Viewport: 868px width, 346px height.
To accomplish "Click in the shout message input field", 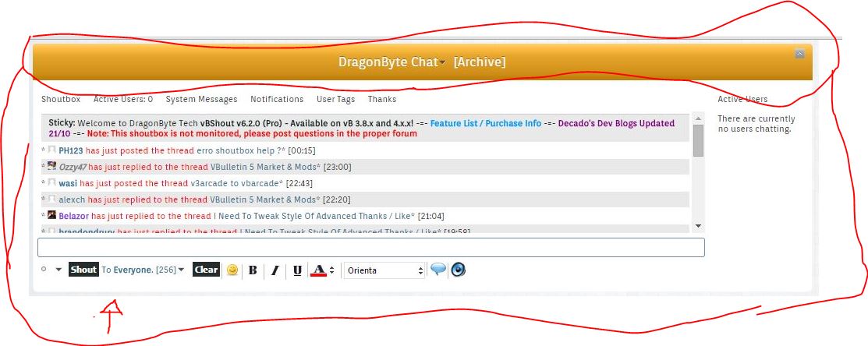I will [x=371, y=247].
